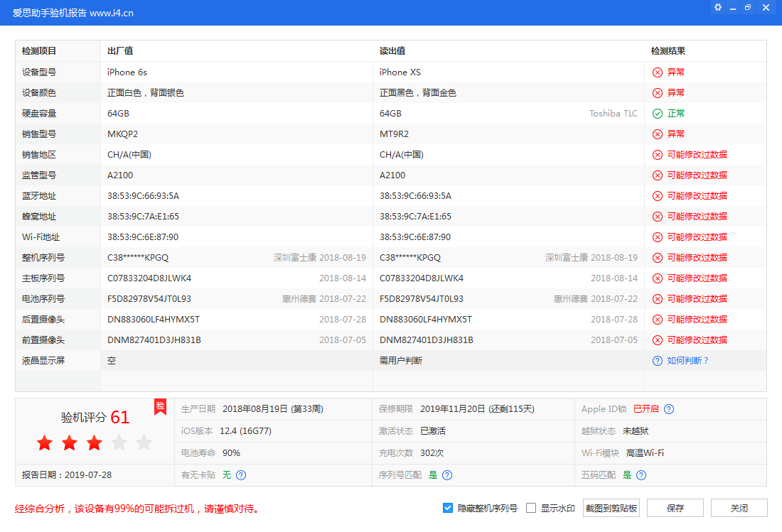Screen dimensions: 782x532
Task: Click the red 验 badge icon
Action: tap(161, 406)
